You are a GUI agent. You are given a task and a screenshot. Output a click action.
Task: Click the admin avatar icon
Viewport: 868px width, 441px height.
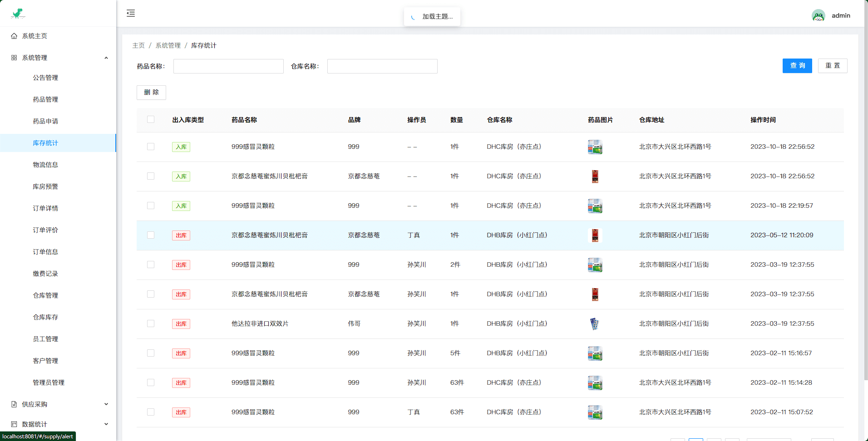click(x=818, y=15)
